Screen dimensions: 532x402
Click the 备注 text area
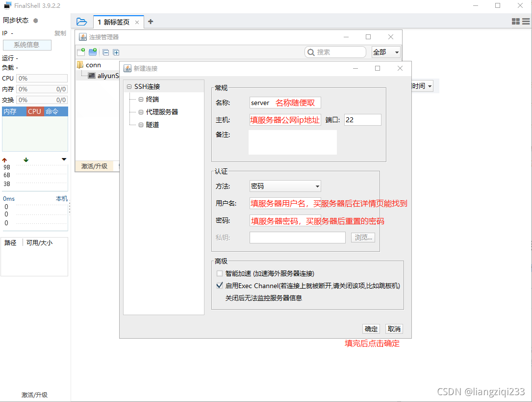293,142
